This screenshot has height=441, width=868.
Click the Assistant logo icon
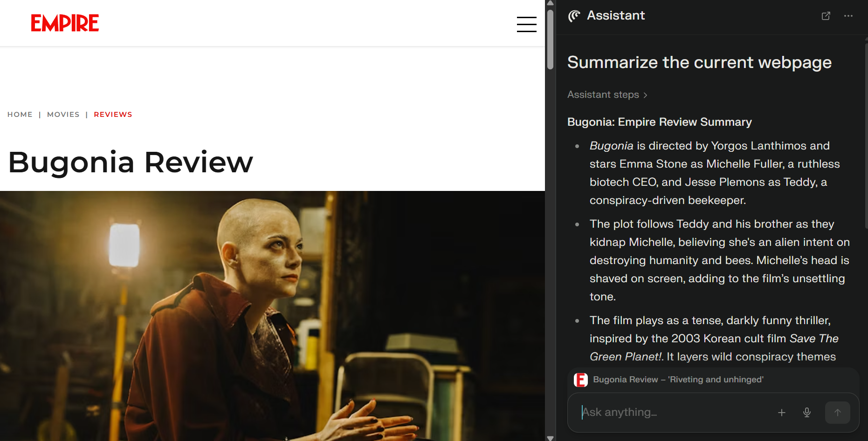[x=574, y=16]
